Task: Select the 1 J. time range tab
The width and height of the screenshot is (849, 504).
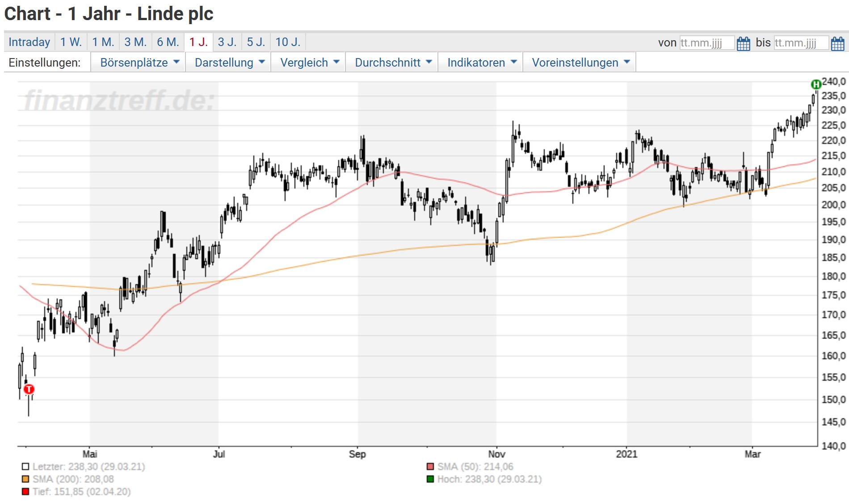Action: (198, 42)
